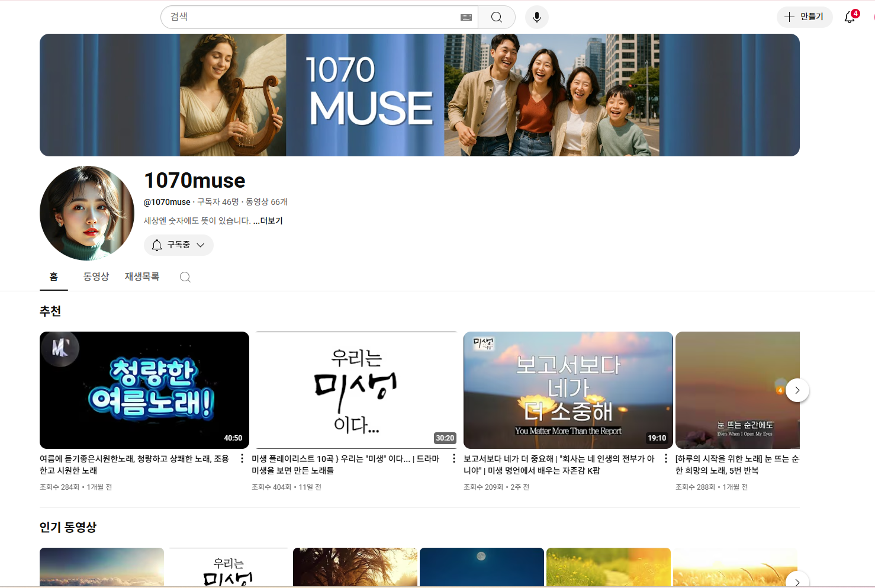Screen dimensions: 875x588
Task: Open notifications bell showing 4 alerts
Action: 850,17
